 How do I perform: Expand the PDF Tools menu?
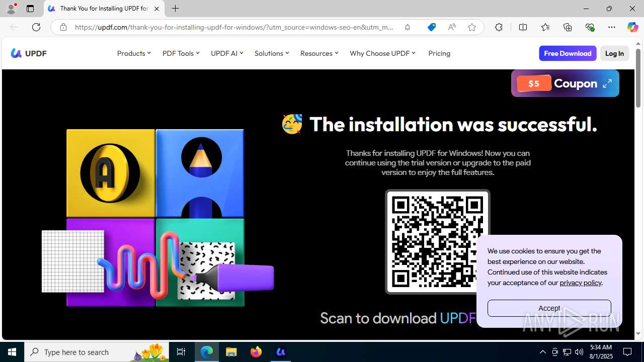click(x=181, y=53)
